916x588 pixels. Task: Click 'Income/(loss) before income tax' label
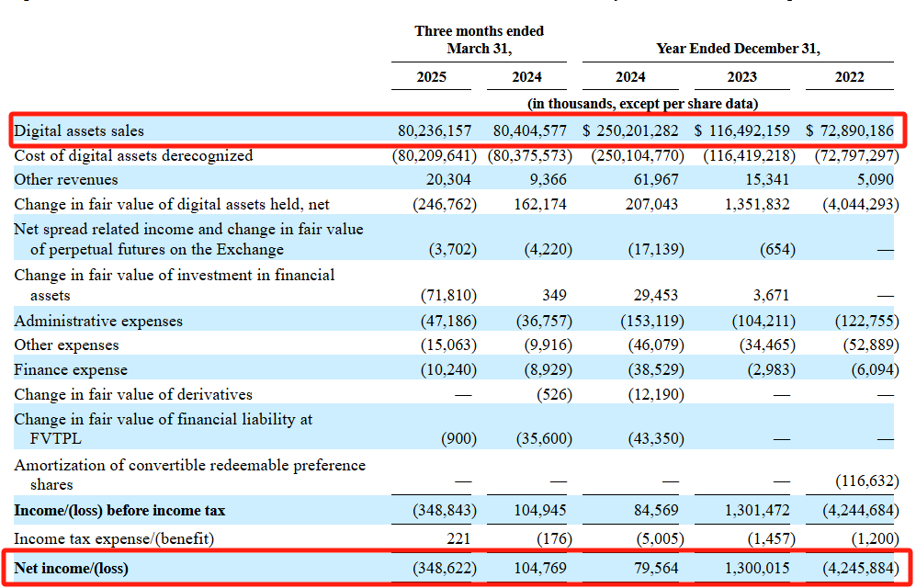point(119,510)
